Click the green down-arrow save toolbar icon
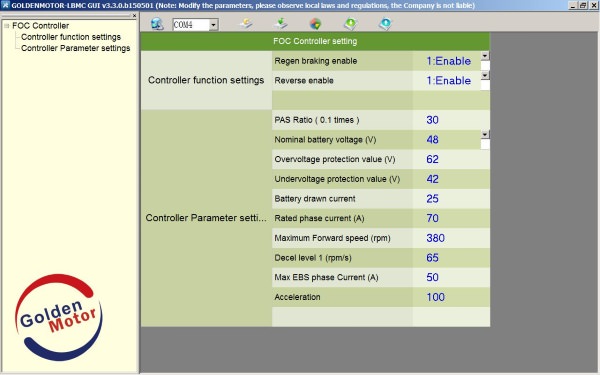Viewport: 600px width, 375px height. (280, 24)
